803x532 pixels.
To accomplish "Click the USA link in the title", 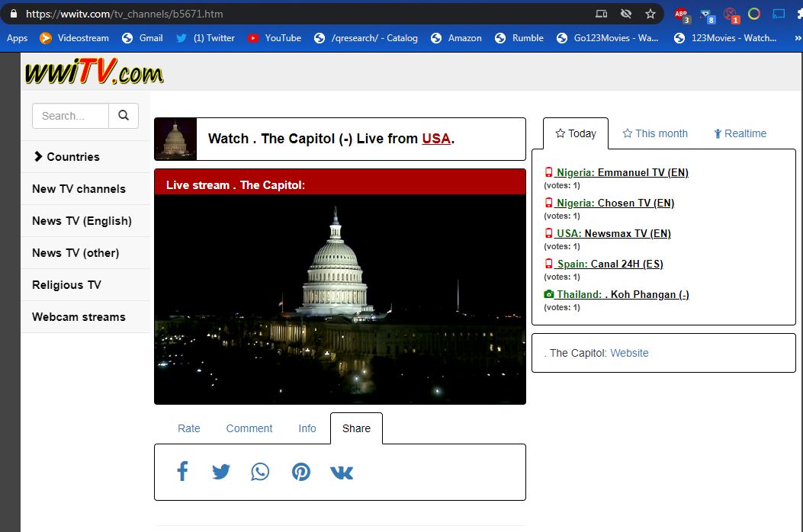I will pos(436,139).
